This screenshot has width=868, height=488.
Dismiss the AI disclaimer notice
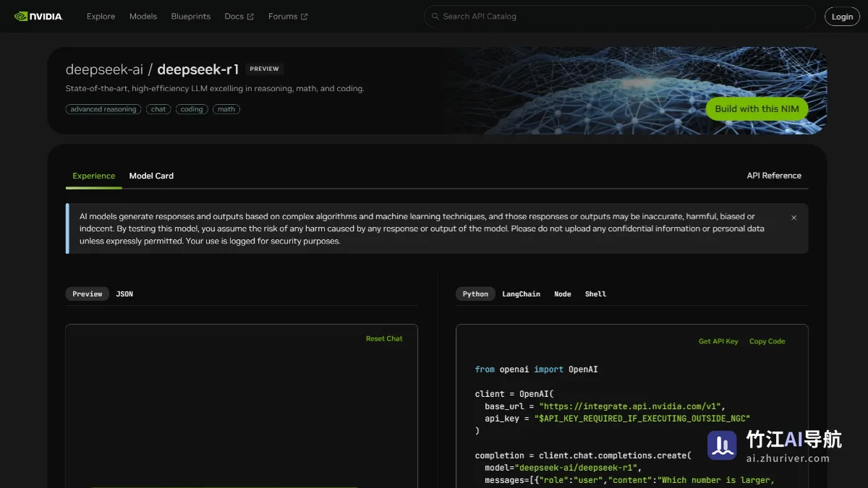(x=793, y=218)
